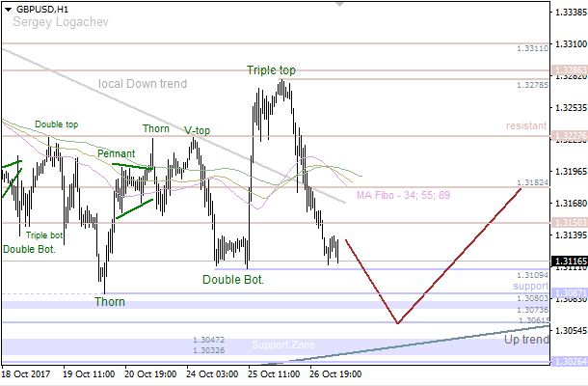Select the 1.31503 price tag on axis
The width and height of the screenshot is (588, 386).
click(x=568, y=223)
